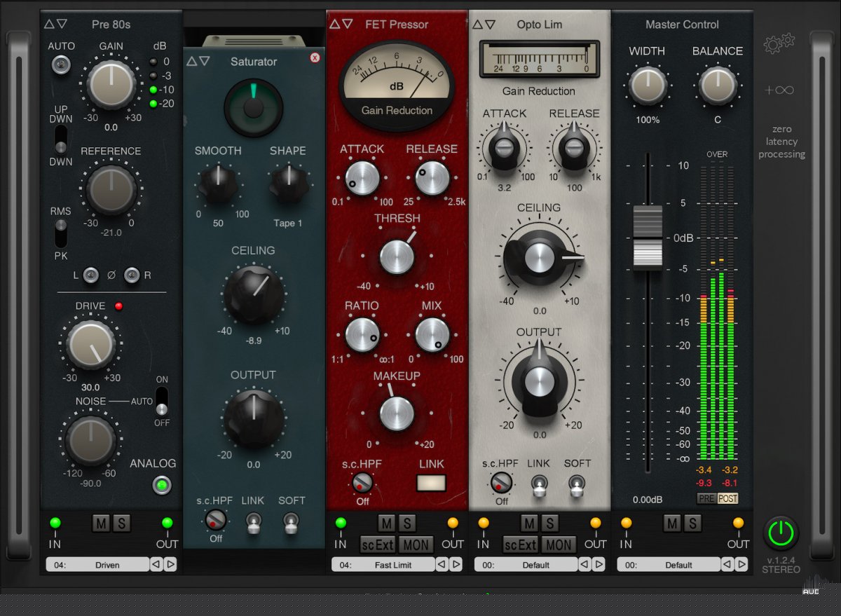841x616 pixels.
Task: Enable FET Pressor scExt sidechain
Action: coord(378,545)
